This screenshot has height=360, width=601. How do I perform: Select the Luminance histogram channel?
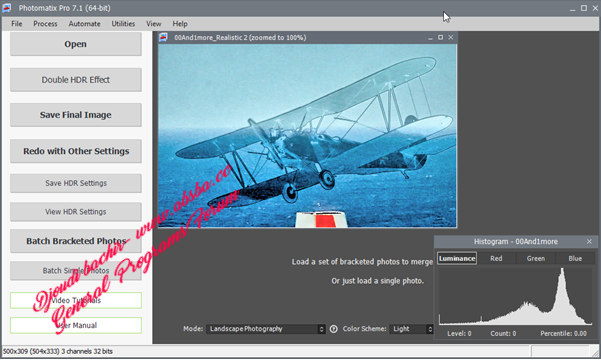[x=457, y=258]
